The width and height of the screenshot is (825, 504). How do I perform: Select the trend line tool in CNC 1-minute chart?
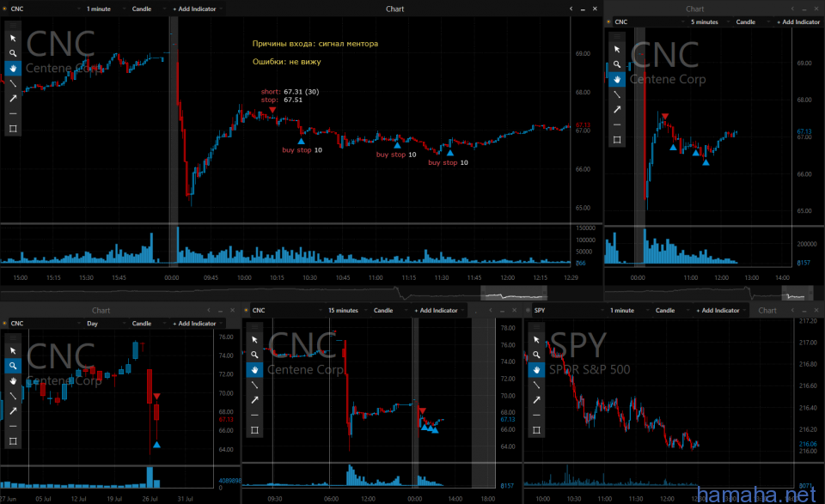tap(13, 83)
